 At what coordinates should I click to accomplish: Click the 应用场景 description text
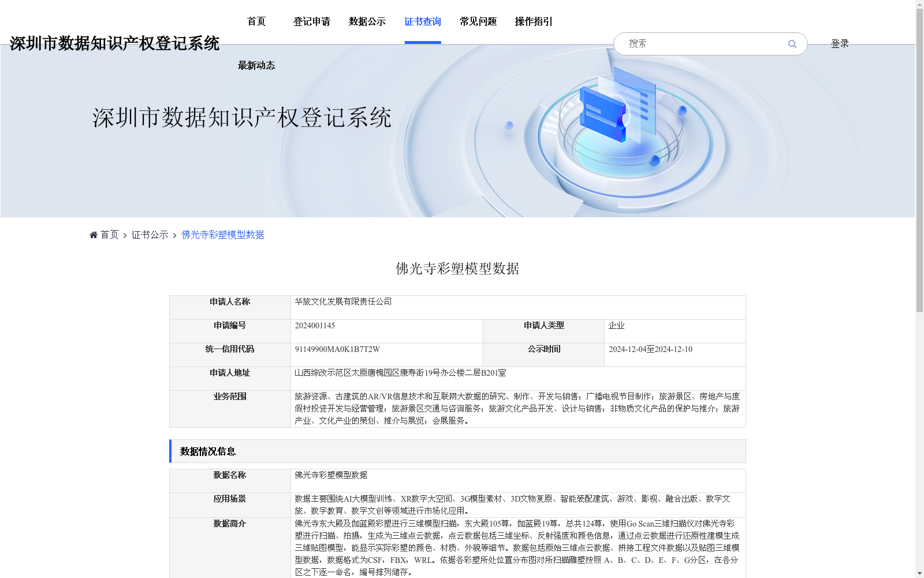tap(513, 505)
